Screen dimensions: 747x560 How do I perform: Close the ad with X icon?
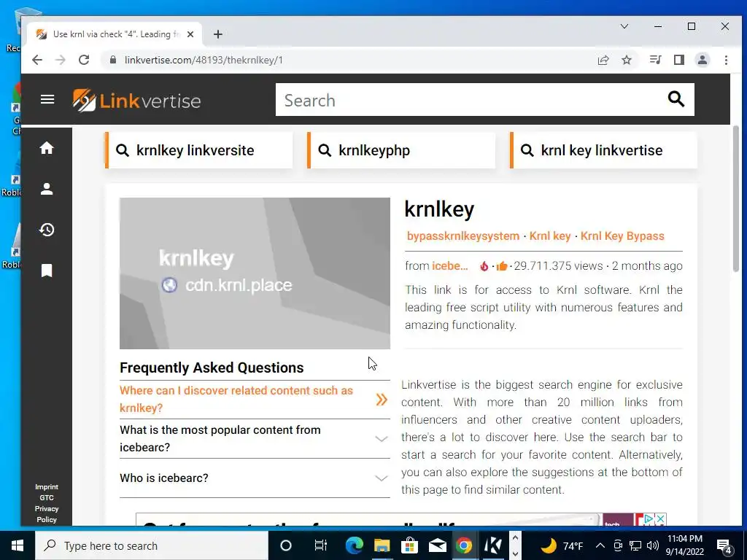point(661,519)
